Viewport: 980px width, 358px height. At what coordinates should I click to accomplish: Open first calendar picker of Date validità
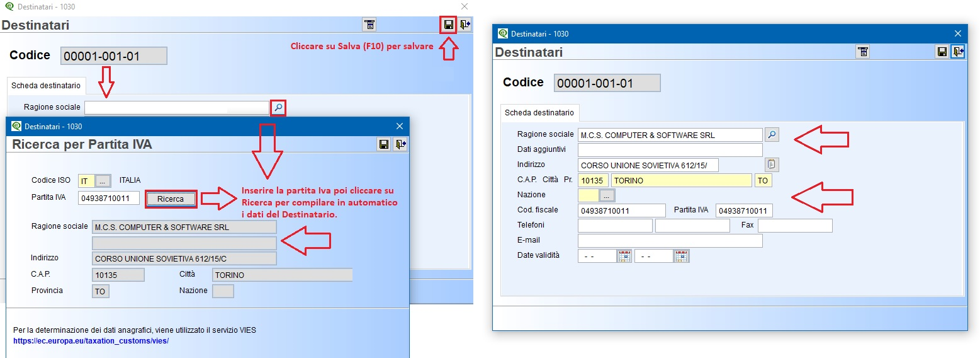click(624, 256)
